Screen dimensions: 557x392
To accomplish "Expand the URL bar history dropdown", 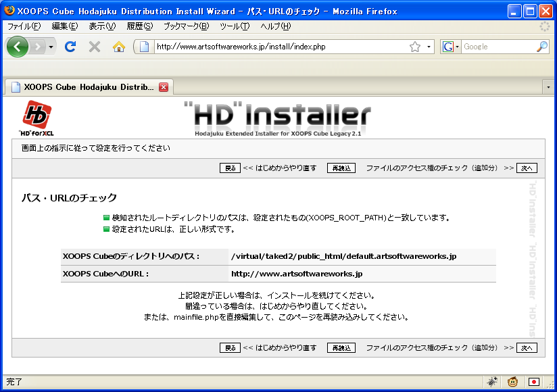I will 429,47.
